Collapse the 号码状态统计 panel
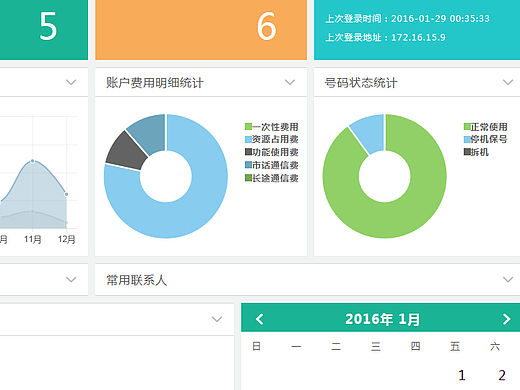Viewport: 520px width, 390px height. [x=508, y=82]
